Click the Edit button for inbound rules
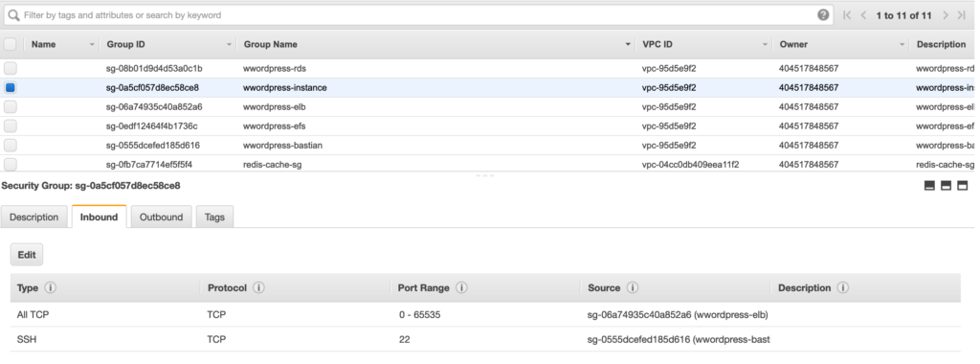 click(x=27, y=255)
